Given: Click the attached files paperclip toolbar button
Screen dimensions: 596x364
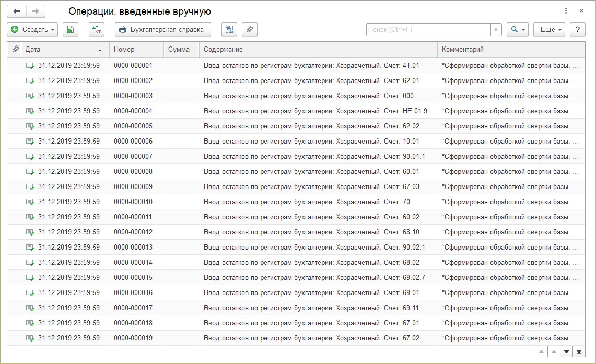Looking at the screenshot, I should coord(250,29).
